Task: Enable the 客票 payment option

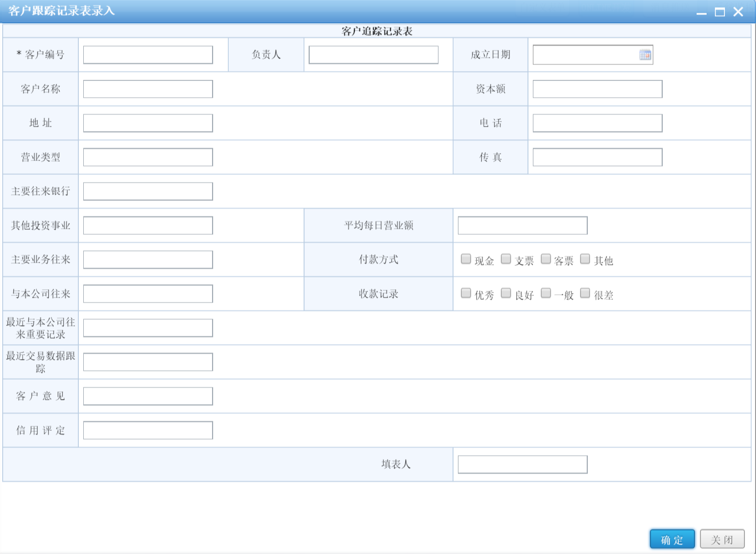Action: click(546, 259)
